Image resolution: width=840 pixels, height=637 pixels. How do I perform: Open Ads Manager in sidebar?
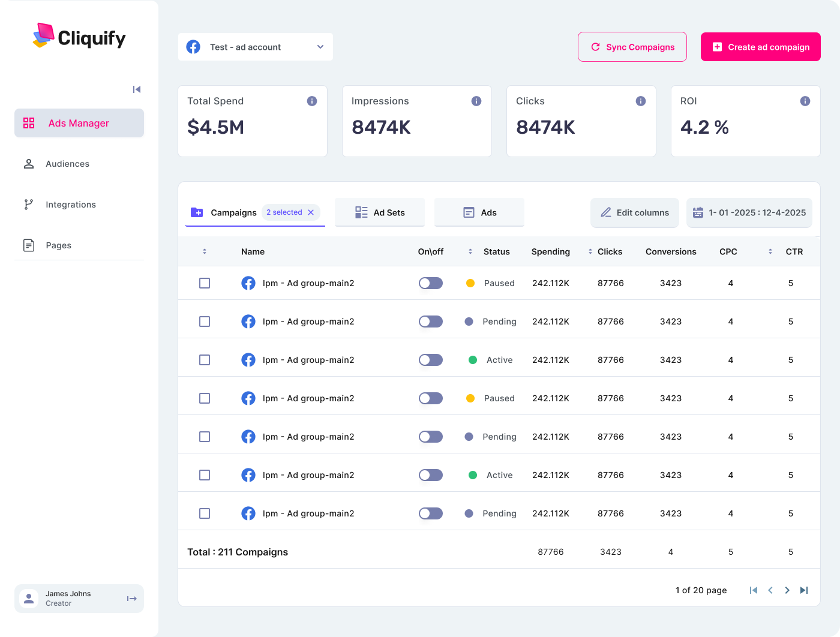coord(79,123)
